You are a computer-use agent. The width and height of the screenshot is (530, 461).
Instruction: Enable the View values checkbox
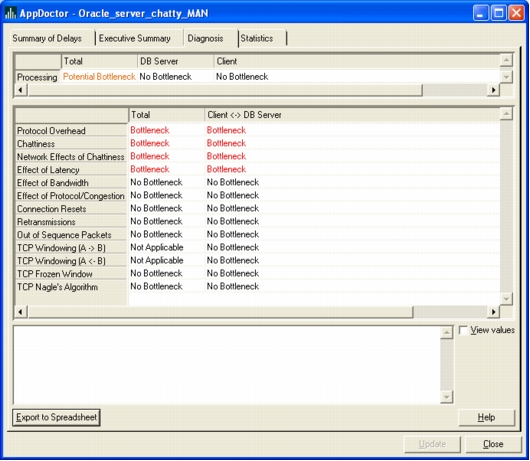(463, 330)
